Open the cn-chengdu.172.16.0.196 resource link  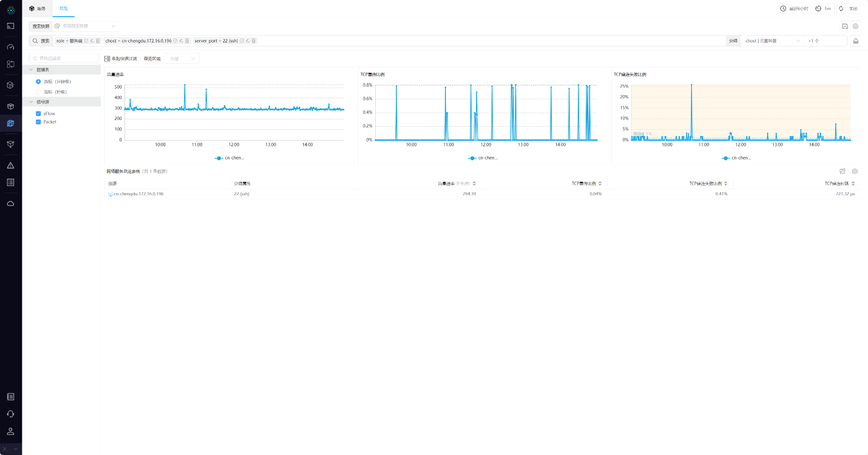tap(138, 194)
